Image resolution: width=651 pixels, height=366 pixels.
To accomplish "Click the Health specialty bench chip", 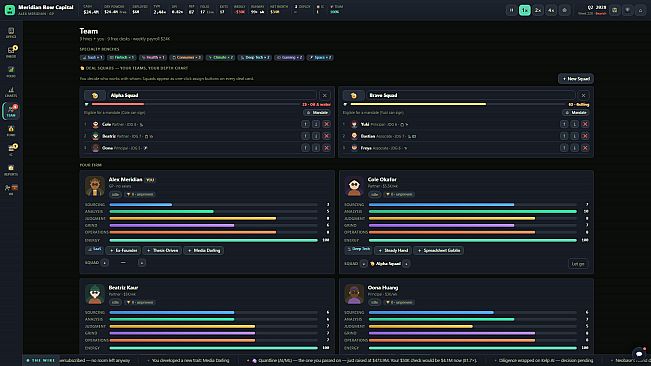I will (x=153, y=58).
